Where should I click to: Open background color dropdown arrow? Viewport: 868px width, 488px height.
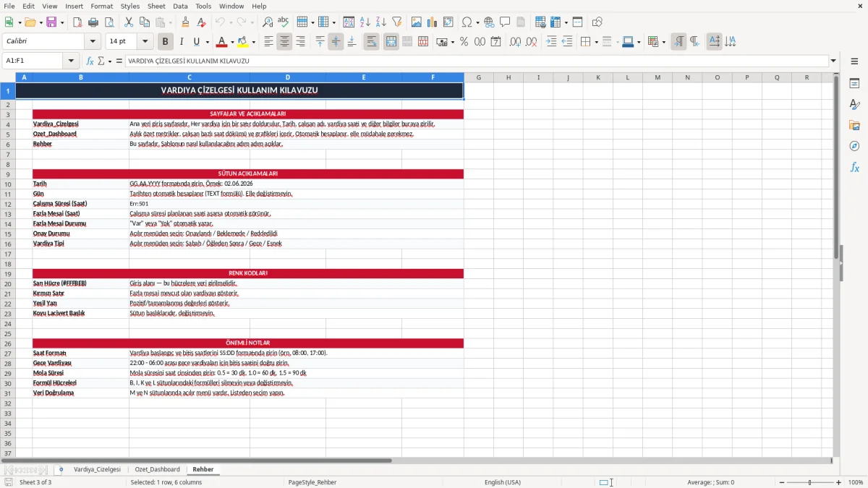254,42
